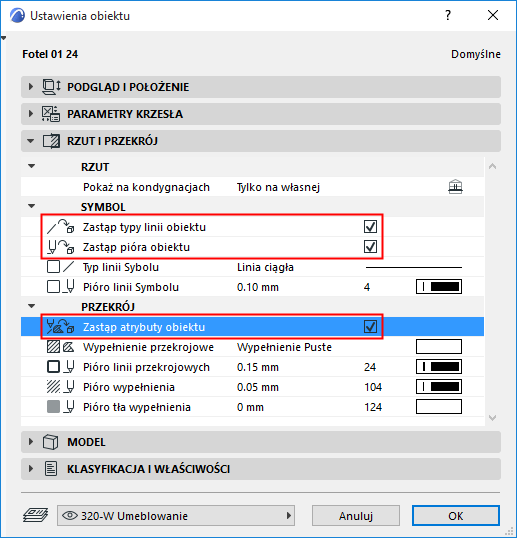Open the 320-W Umeblowanie layer dropdown
517x538 pixels.
point(176,515)
